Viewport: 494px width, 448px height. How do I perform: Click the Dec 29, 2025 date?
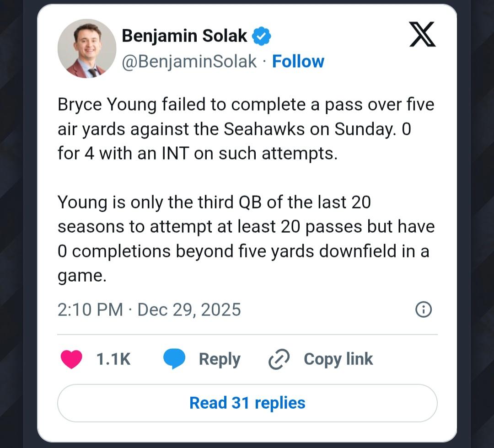[x=189, y=309]
